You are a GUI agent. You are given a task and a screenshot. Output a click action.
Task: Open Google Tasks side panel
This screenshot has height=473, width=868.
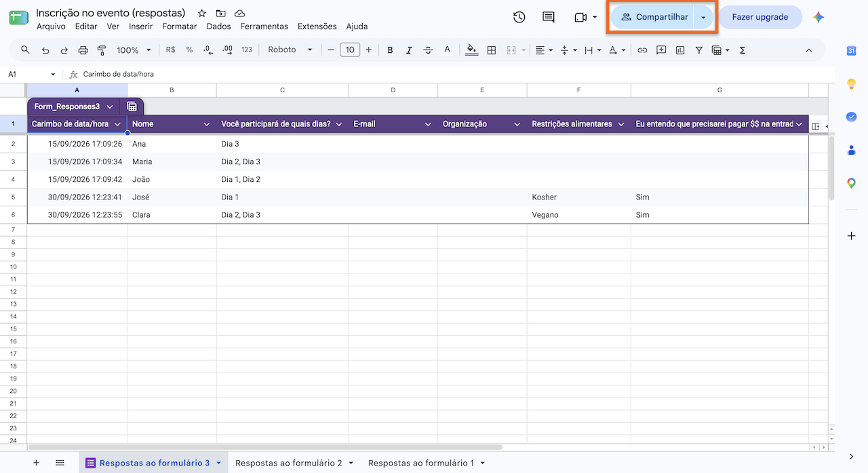852,117
